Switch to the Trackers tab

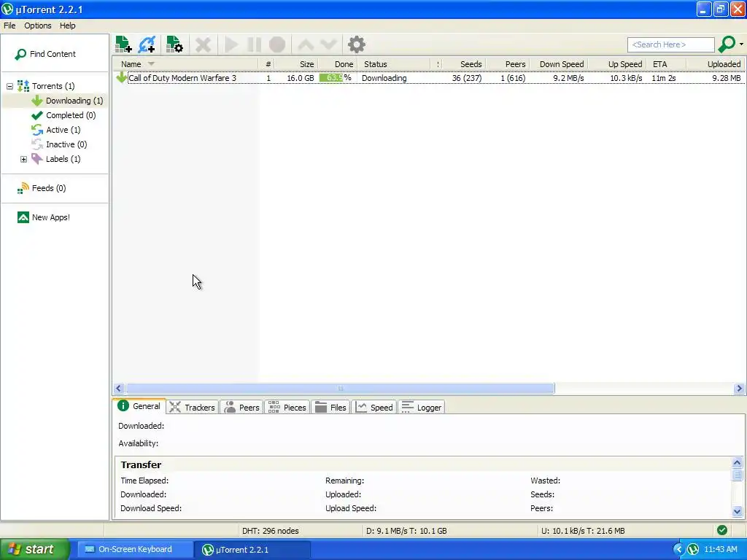192,408
